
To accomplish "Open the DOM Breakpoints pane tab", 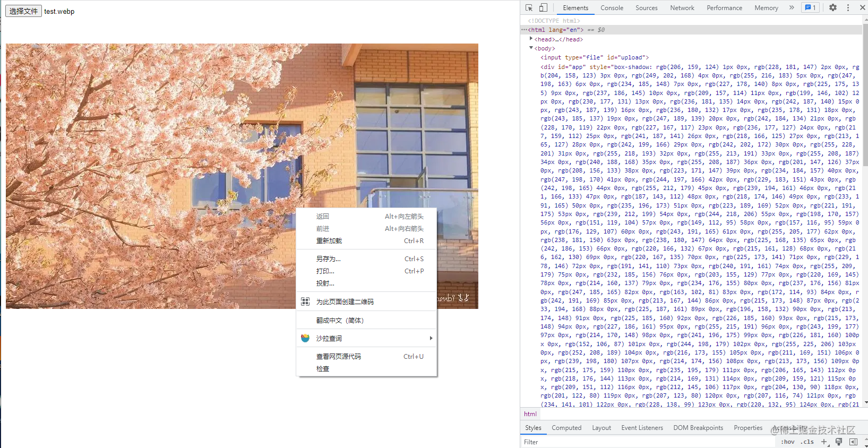I will pos(698,428).
